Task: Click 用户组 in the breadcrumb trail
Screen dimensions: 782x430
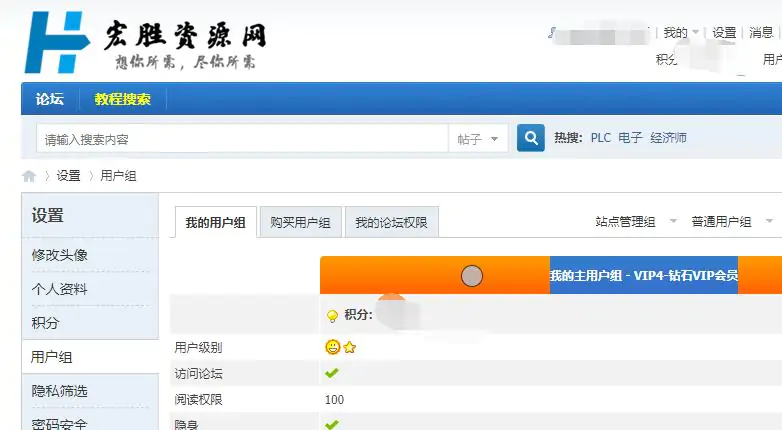Action: click(x=118, y=176)
